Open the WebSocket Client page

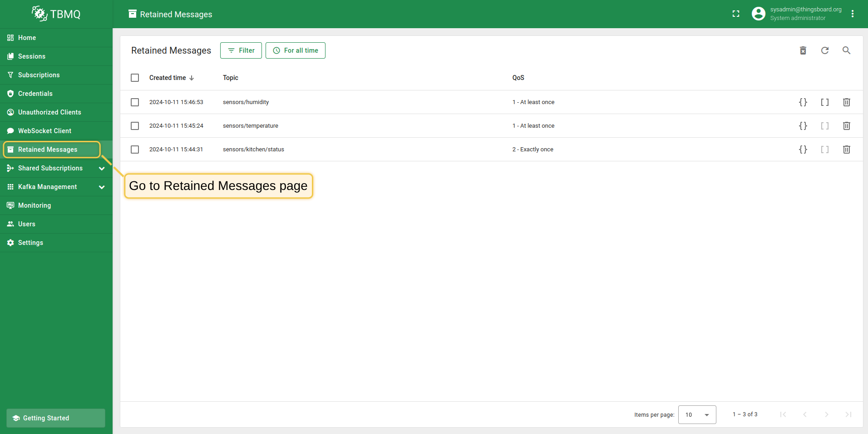[44, 130]
